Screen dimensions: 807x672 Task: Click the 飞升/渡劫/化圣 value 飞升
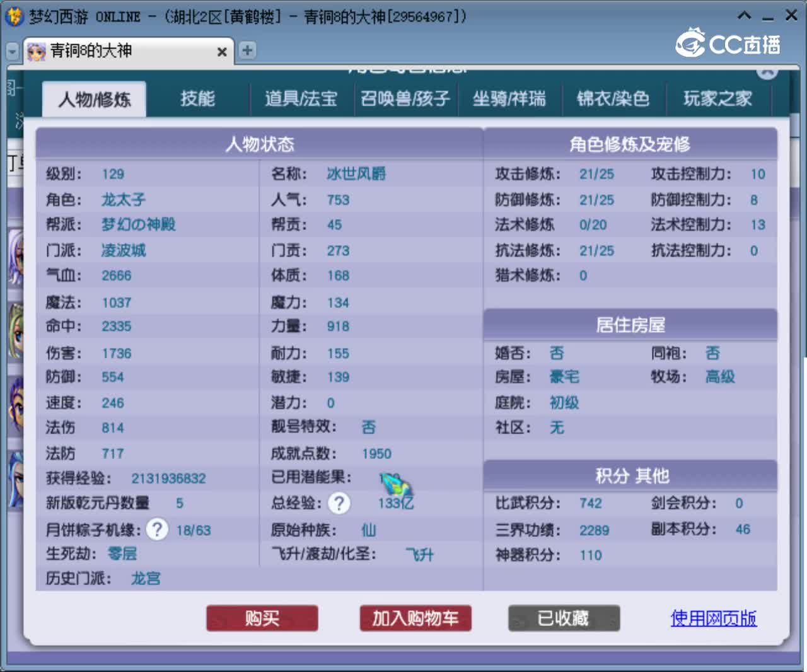(420, 555)
